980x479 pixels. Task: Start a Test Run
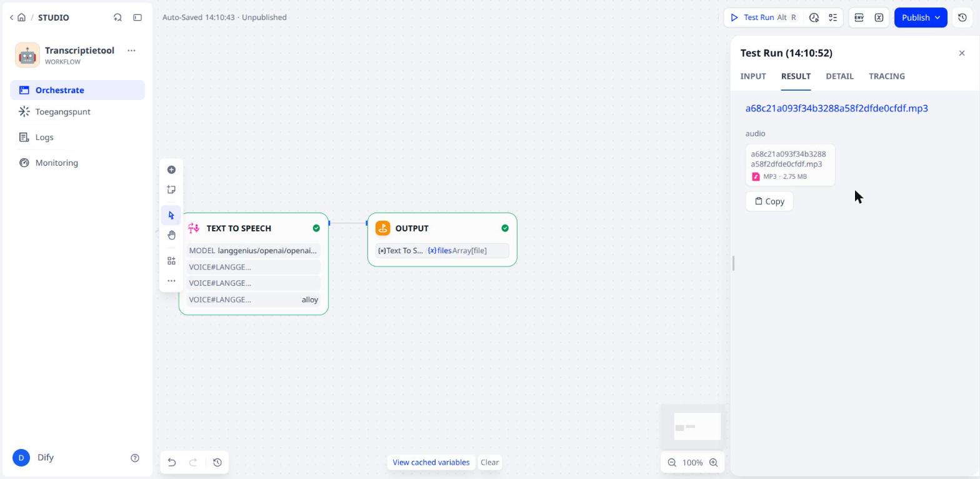click(764, 18)
